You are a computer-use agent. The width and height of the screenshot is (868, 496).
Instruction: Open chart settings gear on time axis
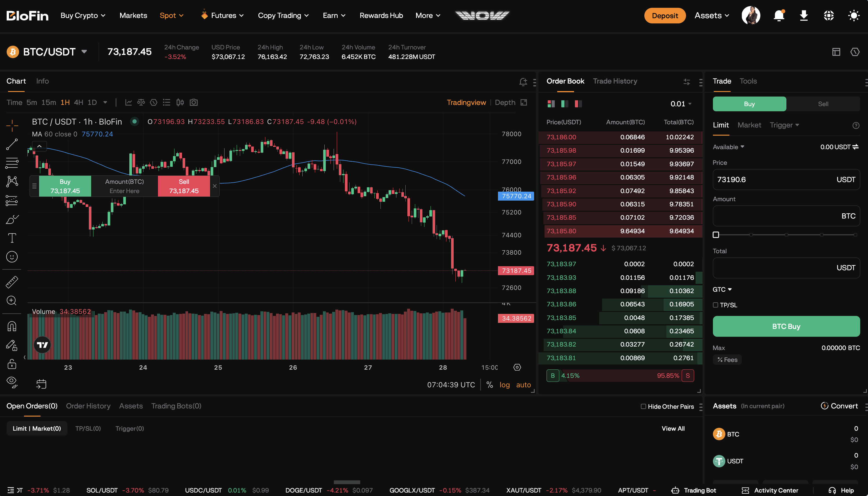[x=517, y=367]
